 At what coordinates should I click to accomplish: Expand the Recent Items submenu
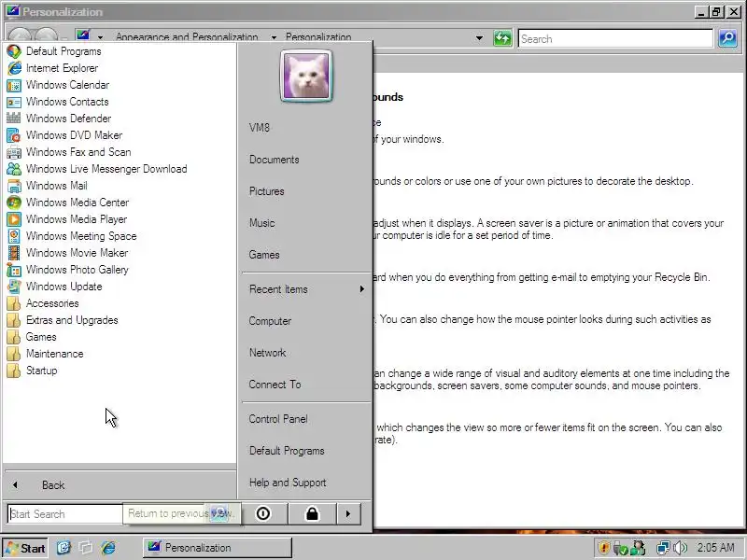click(306, 289)
